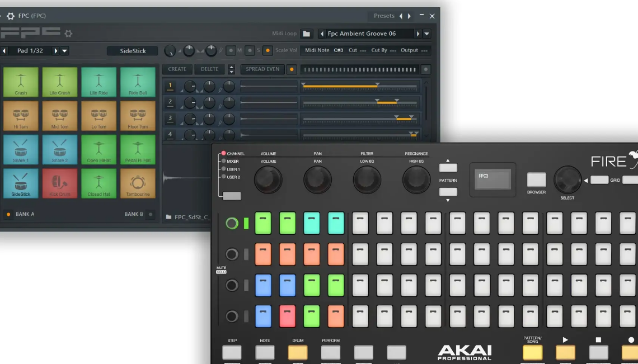Screen dimensions: 638x364
Task: Select the Tambourine pad
Action: click(138, 183)
